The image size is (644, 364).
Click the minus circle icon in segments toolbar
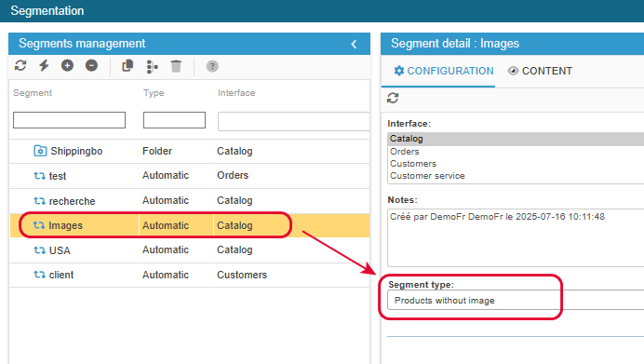click(x=91, y=65)
